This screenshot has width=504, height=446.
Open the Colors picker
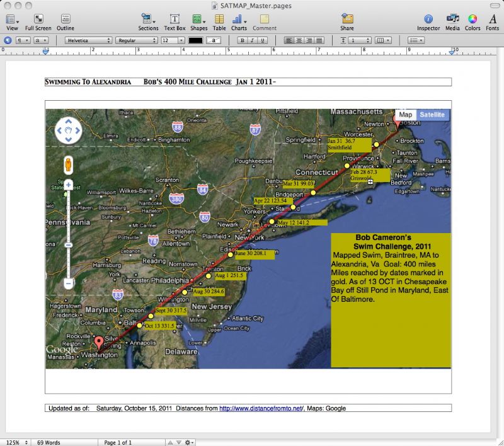(x=472, y=23)
